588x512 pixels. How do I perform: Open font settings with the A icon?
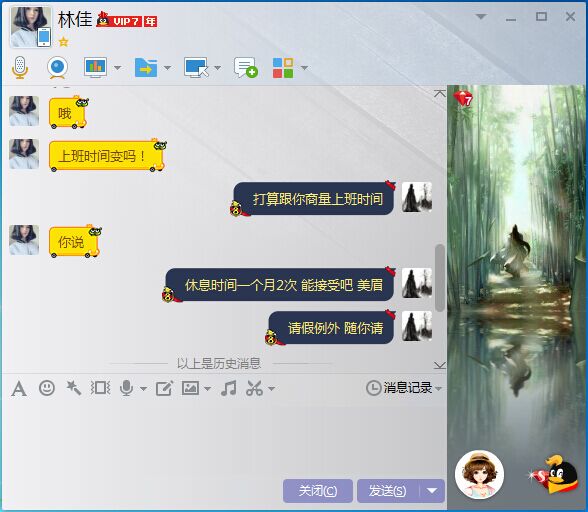click(x=19, y=389)
